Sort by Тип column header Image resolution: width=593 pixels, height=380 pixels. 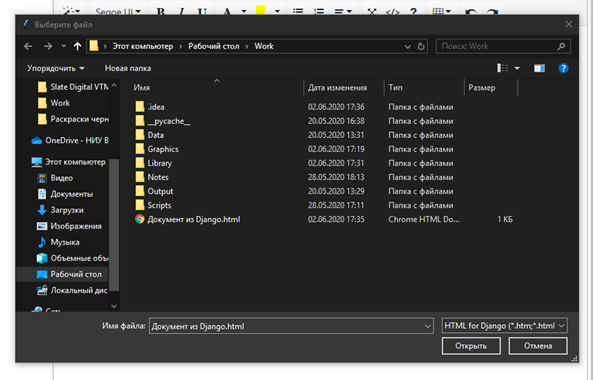[x=395, y=88]
